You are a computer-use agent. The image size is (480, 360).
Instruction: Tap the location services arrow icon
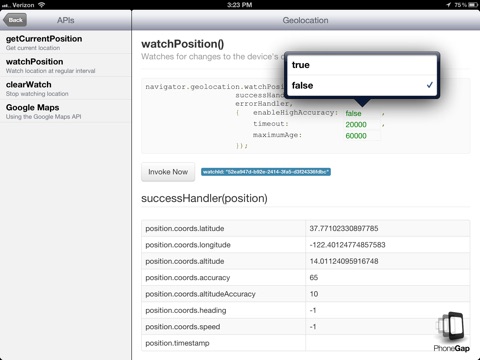click(448, 5)
